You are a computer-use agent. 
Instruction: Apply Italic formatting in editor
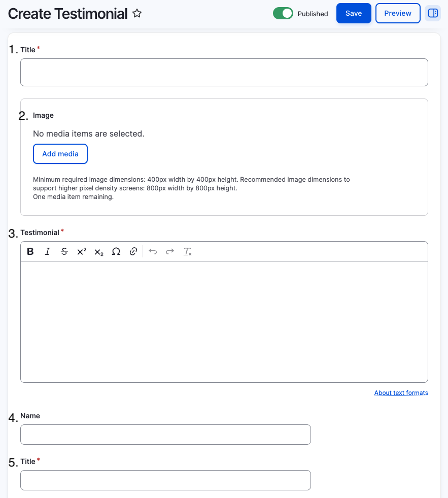[48, 252]
